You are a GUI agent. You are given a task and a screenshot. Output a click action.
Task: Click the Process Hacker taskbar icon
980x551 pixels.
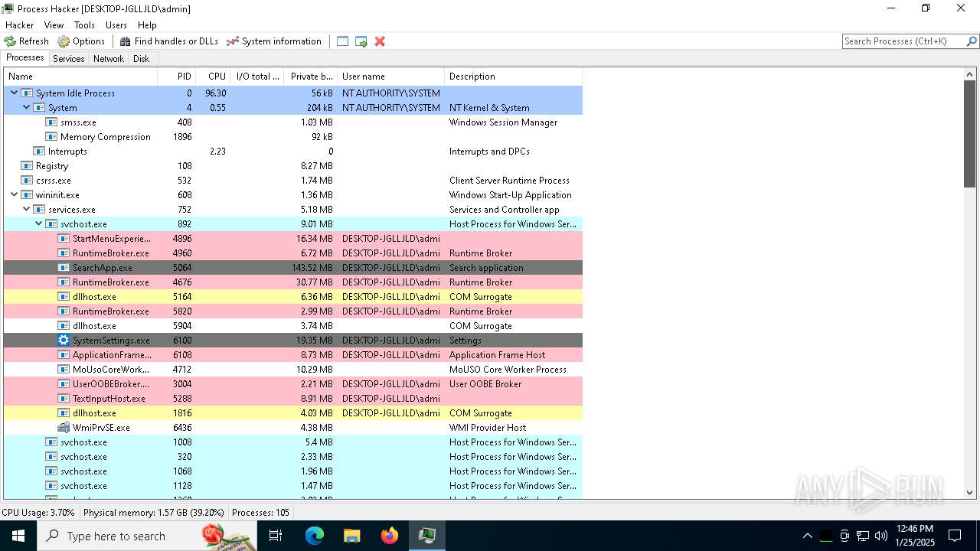coord(426,536)
